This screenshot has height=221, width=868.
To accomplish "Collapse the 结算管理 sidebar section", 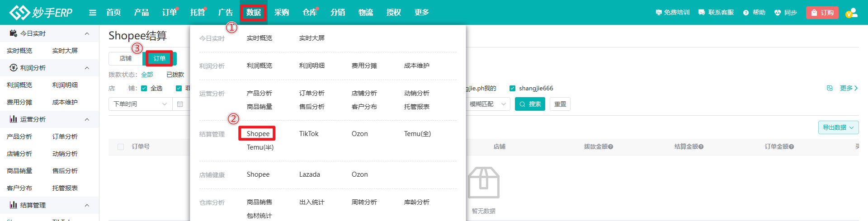I will pyautogui.click(x=87, y=205).
